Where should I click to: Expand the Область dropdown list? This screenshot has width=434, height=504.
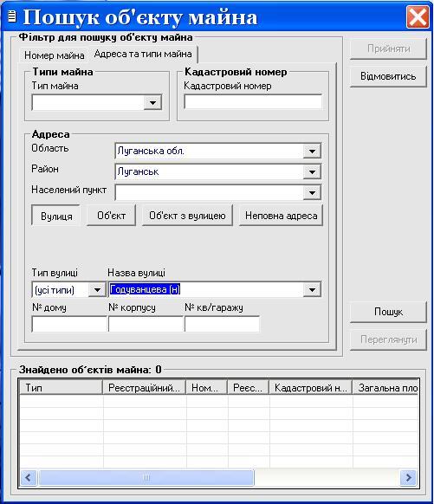pos(312,151)
